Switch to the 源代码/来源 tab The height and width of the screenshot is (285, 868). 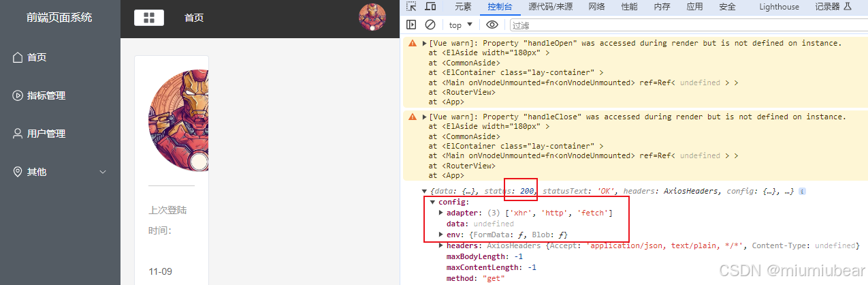550,7
